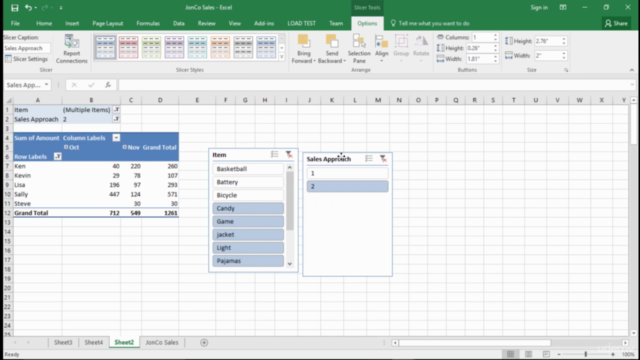Click the Group objects icon
The height and width of the screenshot is (360, 640).
point(401,49)
